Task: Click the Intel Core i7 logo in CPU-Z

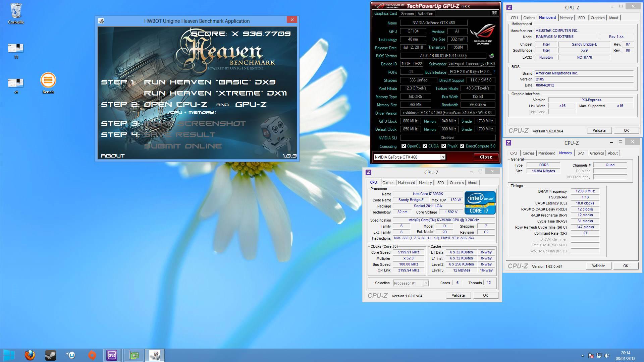Action: tap(480, 203)
